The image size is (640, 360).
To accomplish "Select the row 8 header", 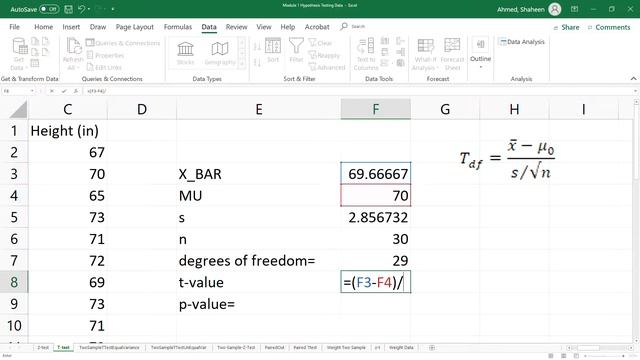I will pyautogui.click(x=14, y=282).
